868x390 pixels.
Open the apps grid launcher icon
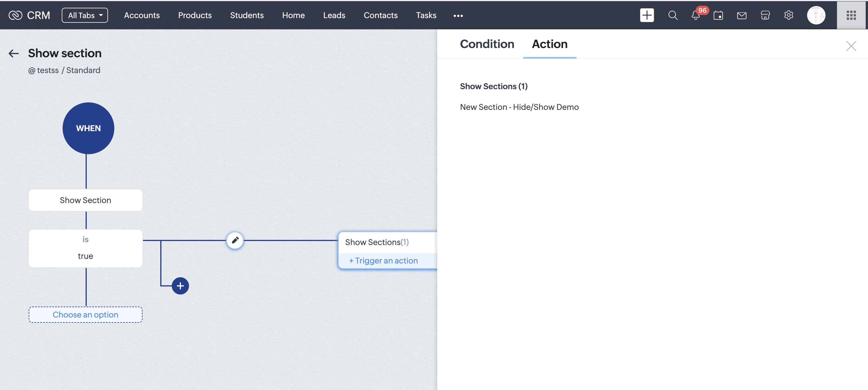[851, 15]
